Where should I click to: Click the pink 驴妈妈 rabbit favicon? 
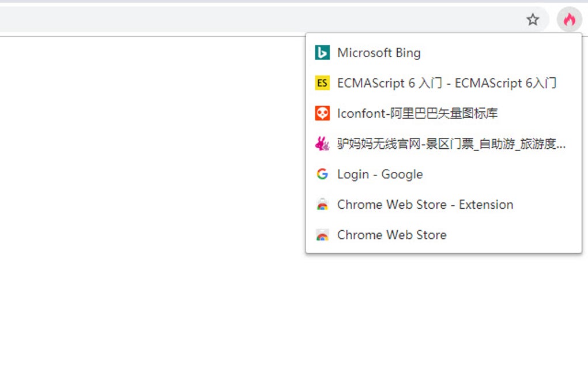pyautogui.click(x=322, y=144)
